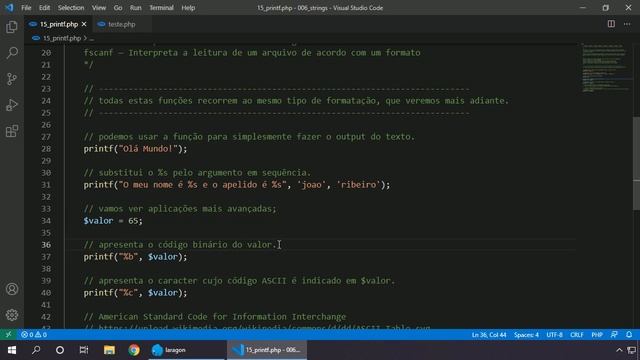Click the remote window indicator in status bar
The image size is (640, 360).
pyautogui.click(x=8, y=335)
